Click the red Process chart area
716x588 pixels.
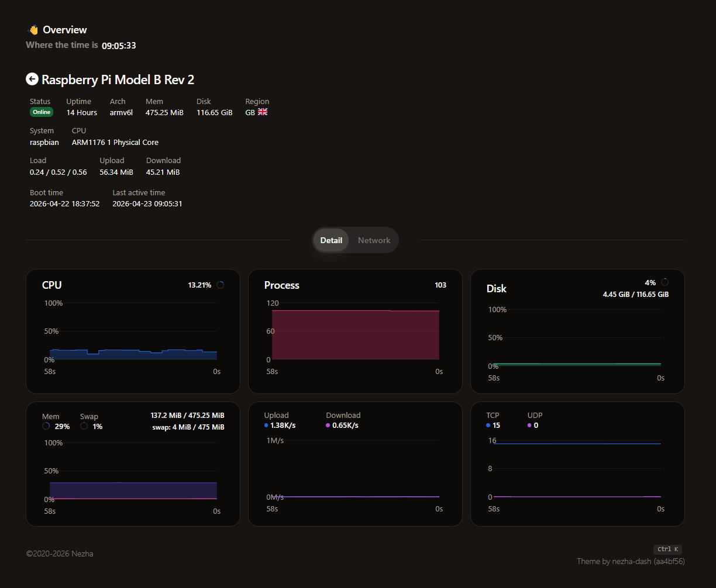pos(356,335)
